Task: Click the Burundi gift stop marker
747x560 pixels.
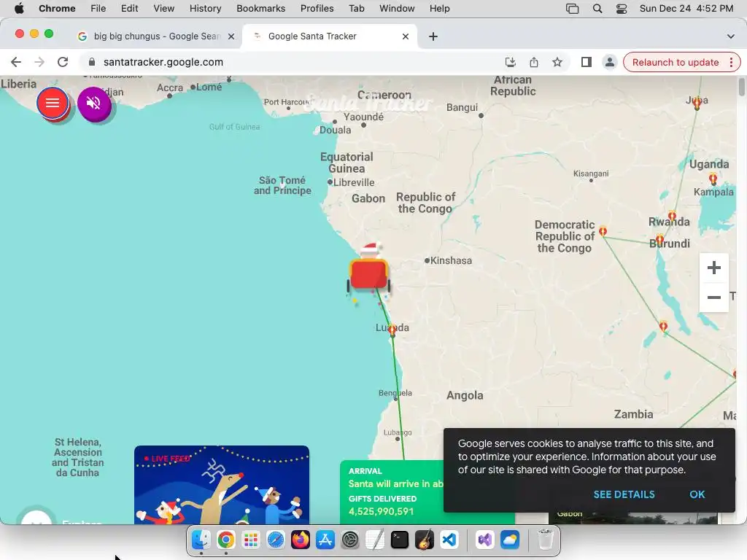Action: [659, 239]
